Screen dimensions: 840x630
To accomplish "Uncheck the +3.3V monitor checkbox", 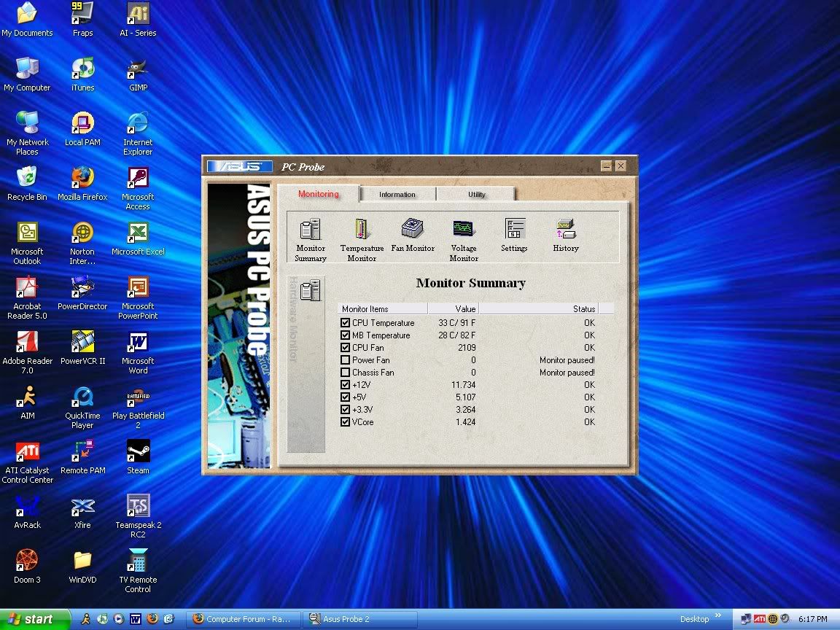I will (345, 409).
